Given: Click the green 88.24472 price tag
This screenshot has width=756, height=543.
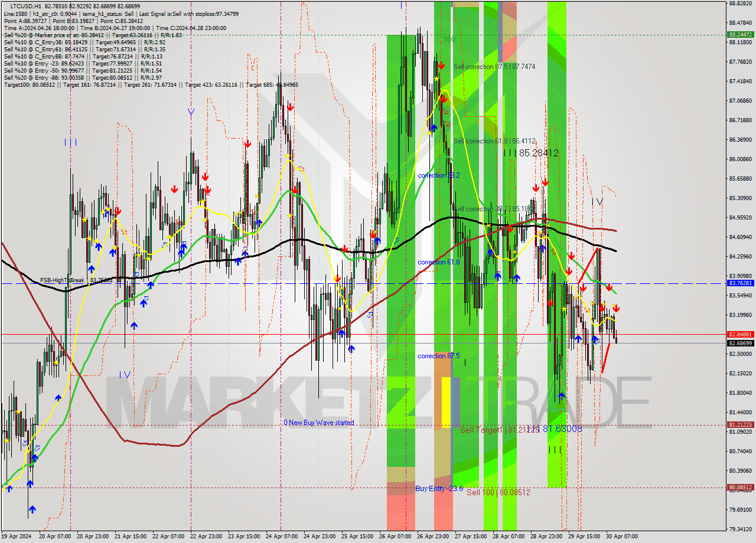Looking at the screenshot, I should (x=741, y=35).
